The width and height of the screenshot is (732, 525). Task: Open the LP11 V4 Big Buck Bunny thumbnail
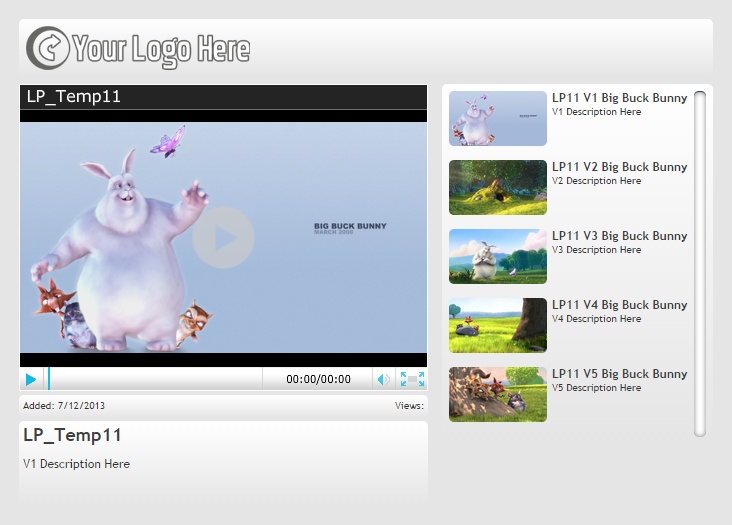(x=498, y=325)
